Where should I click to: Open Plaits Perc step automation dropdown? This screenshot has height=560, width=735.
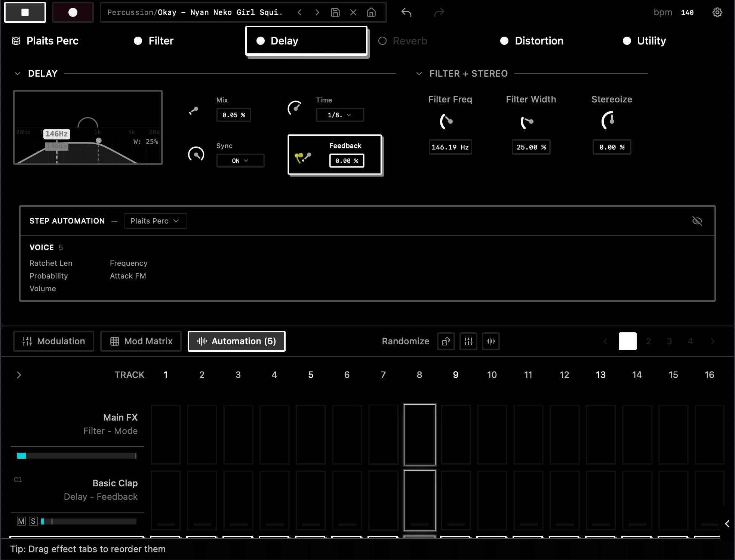[x=155, y=221]
